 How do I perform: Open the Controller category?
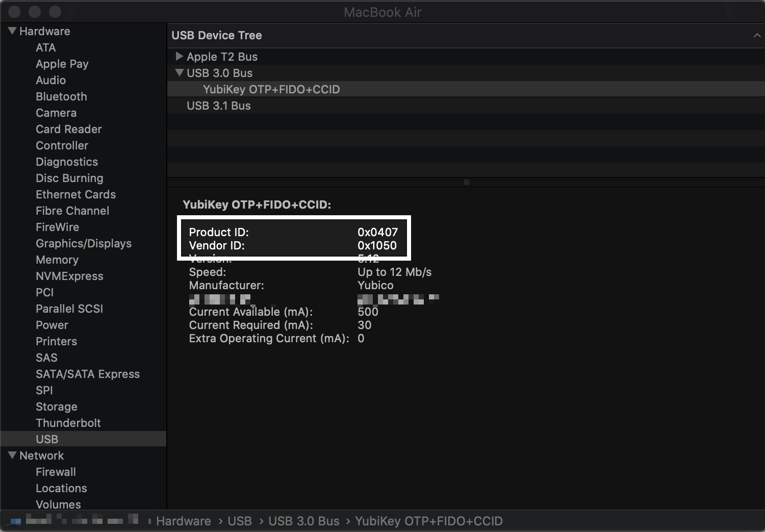click(62, 145)
